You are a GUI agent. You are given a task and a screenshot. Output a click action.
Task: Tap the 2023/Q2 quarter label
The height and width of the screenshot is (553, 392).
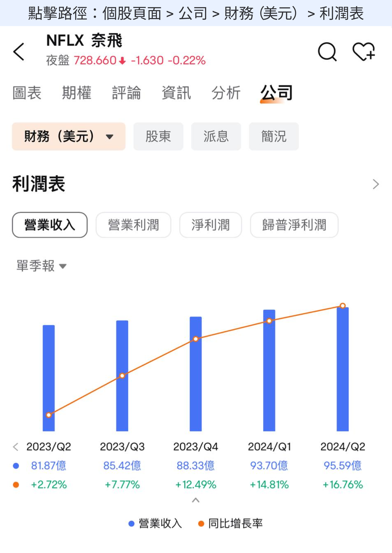click(49, 447)
